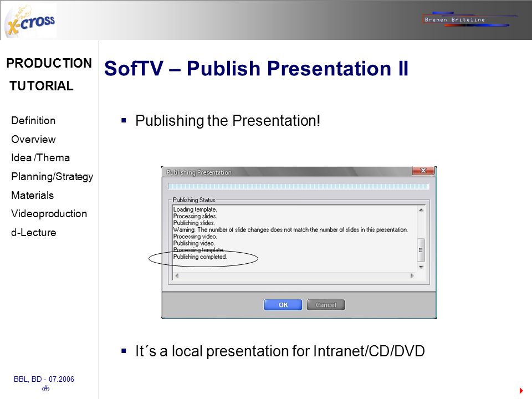Open the Definition section

point(33,120)
